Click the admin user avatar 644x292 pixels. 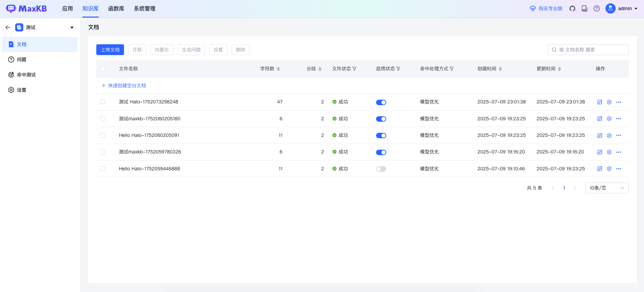click(611, 8)
